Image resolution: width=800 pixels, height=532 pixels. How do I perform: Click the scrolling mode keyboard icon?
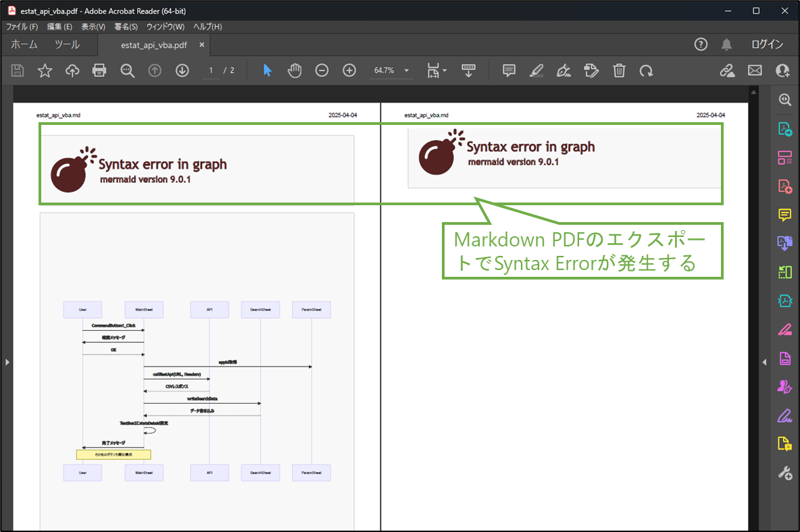[x=468, y=70]
